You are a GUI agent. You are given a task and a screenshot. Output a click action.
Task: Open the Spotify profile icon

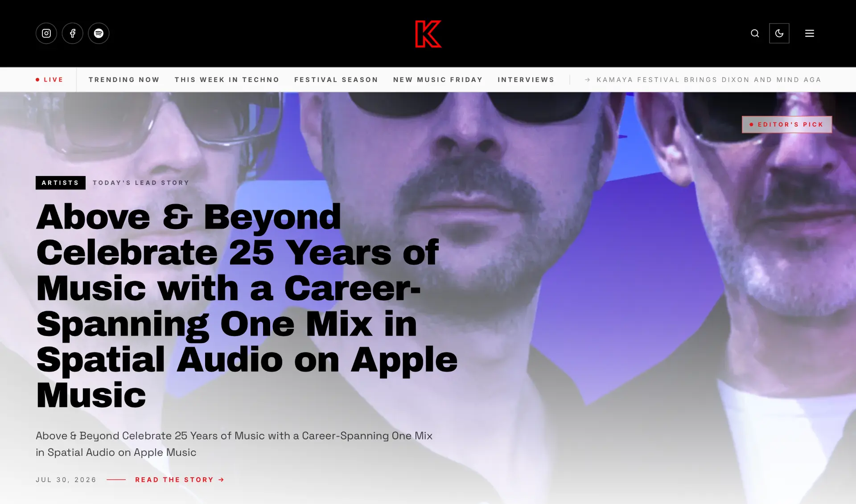[99, 33]
